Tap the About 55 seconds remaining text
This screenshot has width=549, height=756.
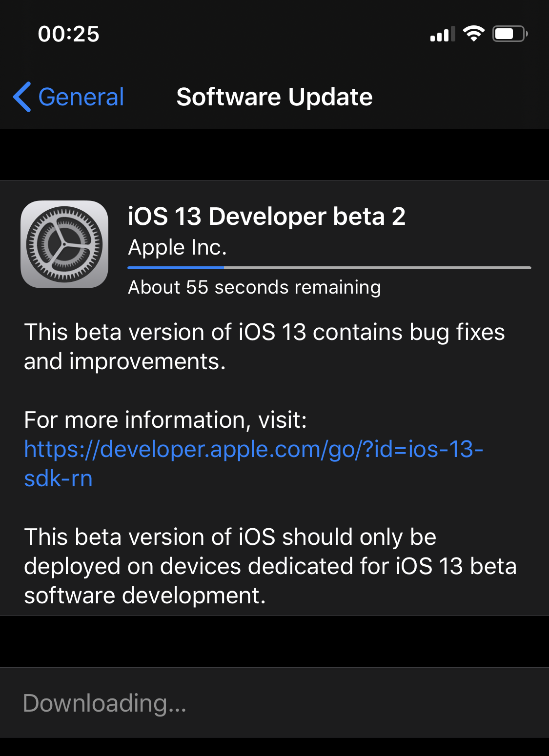(254, 288)
